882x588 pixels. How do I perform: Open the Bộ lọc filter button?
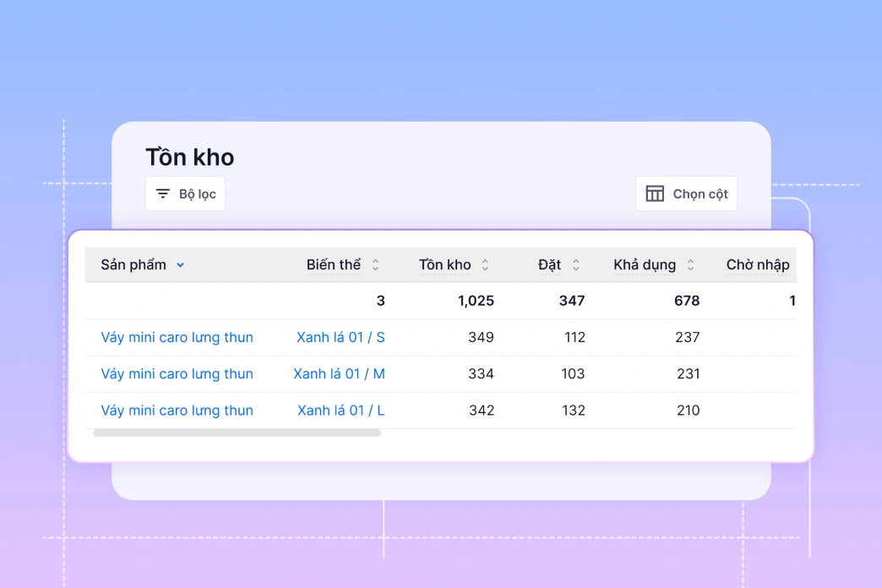point(185,194)
